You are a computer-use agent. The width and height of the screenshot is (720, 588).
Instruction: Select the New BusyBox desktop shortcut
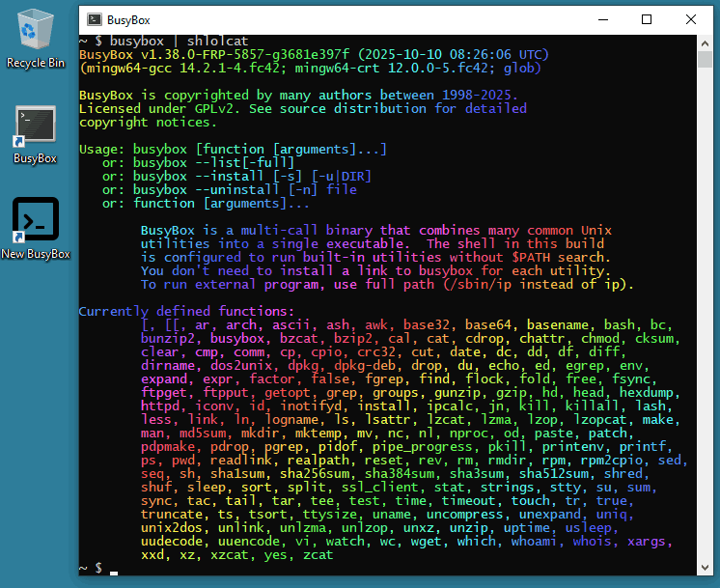point(36,228)
